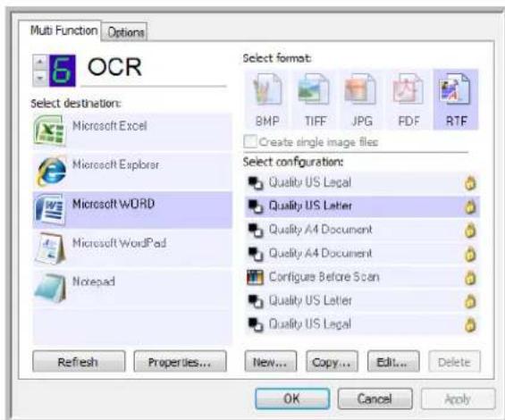Click lock icon on bottom Quality US Legal row

pyautogui.click(x=470, y=325)
